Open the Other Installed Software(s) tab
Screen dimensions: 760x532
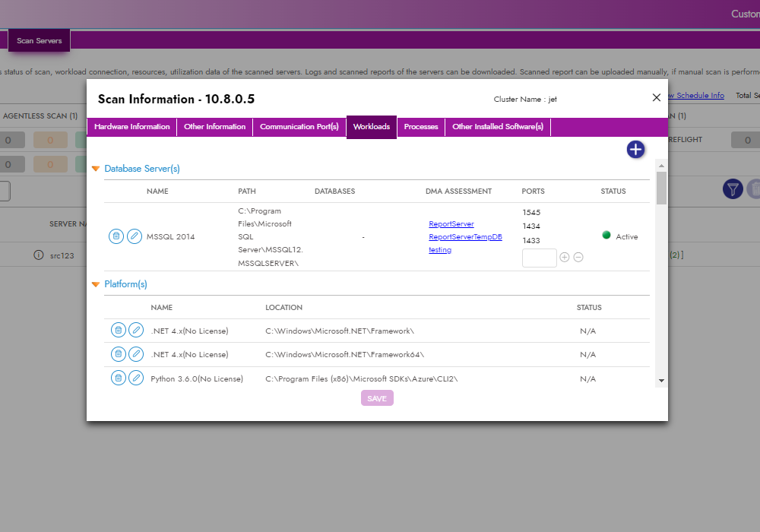pos(498,127)
